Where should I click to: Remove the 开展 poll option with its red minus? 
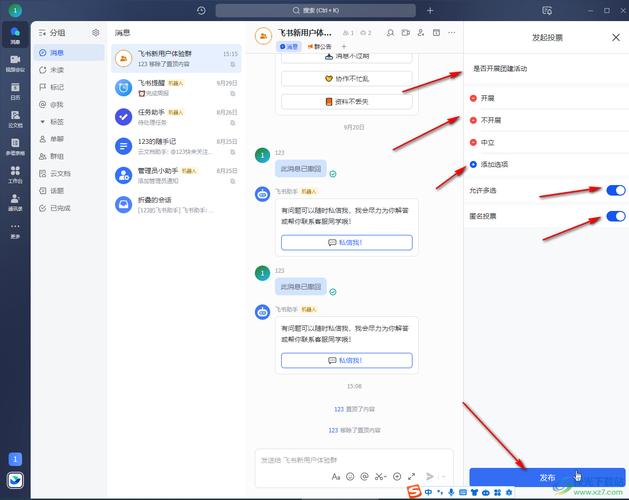click(x=473, y=98)
